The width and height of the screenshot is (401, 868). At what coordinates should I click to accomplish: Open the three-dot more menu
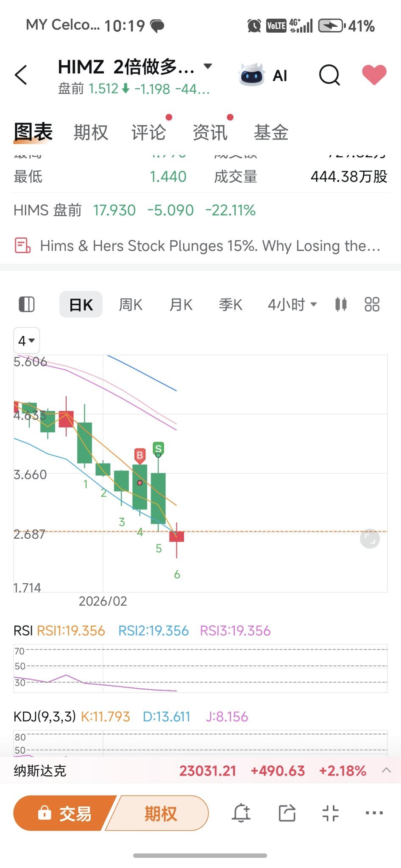[x=374, y=813]
